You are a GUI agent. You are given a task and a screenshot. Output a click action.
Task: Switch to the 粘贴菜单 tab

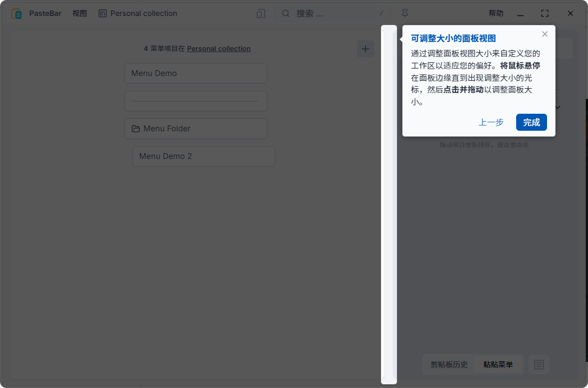[x=499, y=365]
